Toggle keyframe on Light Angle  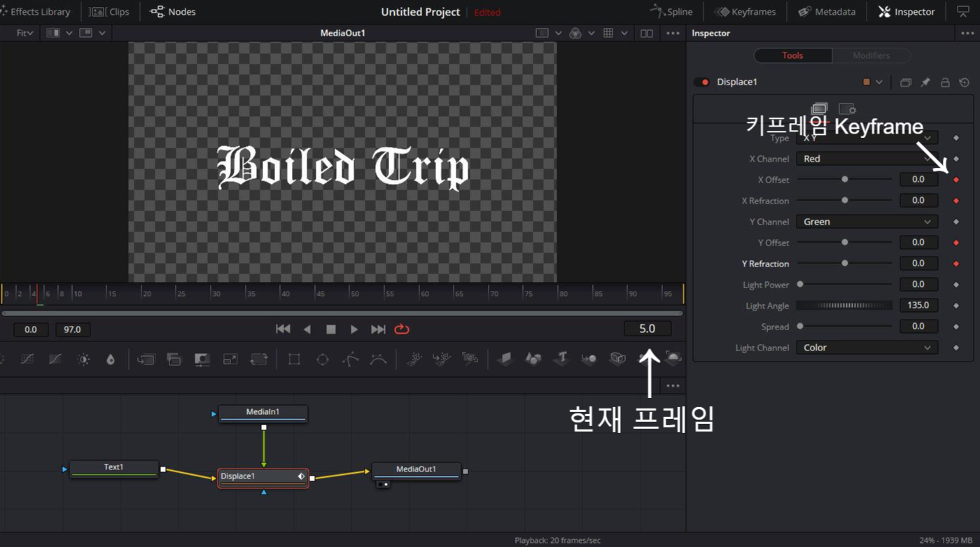coord(956,306)
